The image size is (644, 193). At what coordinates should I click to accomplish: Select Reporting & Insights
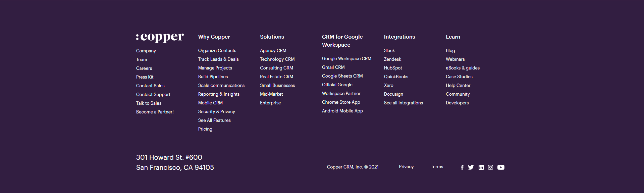[x=219, y=94]
